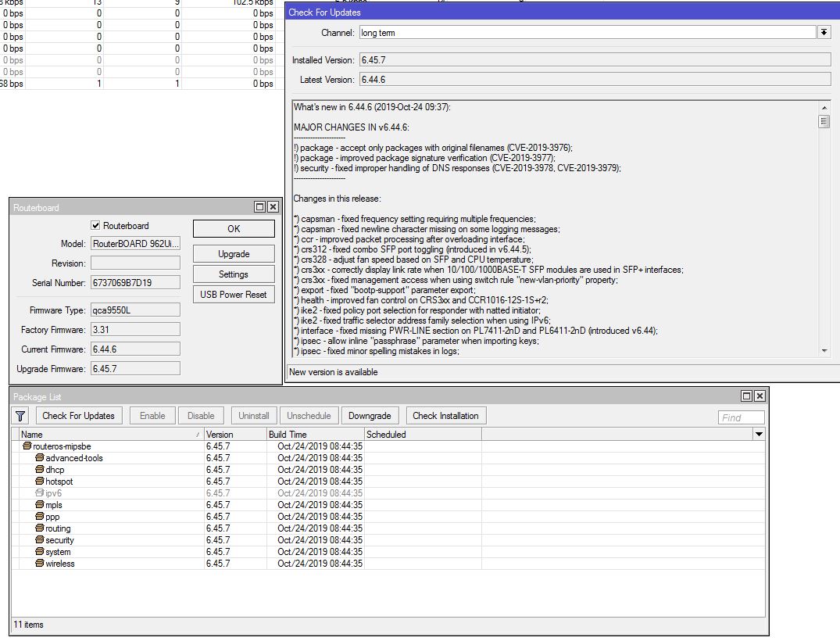
Task: Click the Upgrade Firmware field 6.45.7
Action: click(135, 369)
